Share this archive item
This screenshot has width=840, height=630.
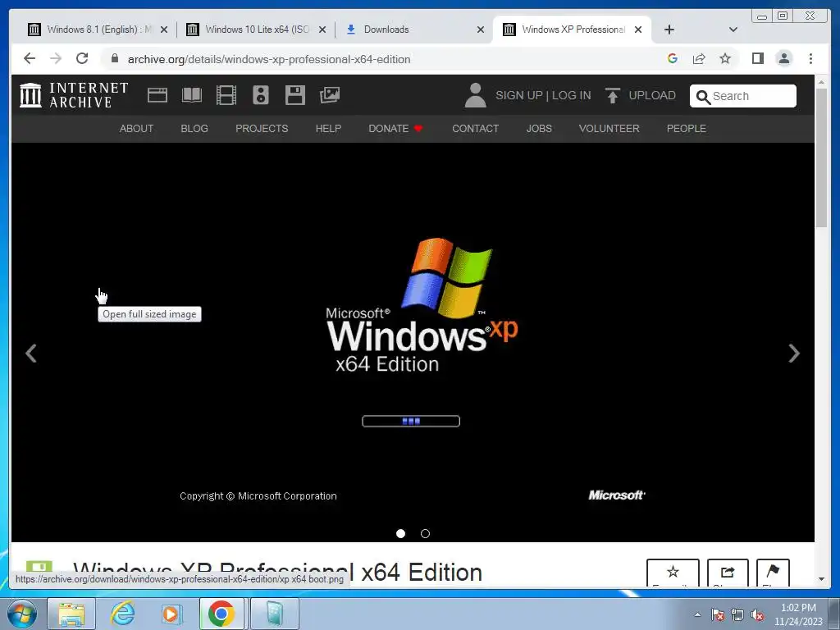tap(728, 573)
